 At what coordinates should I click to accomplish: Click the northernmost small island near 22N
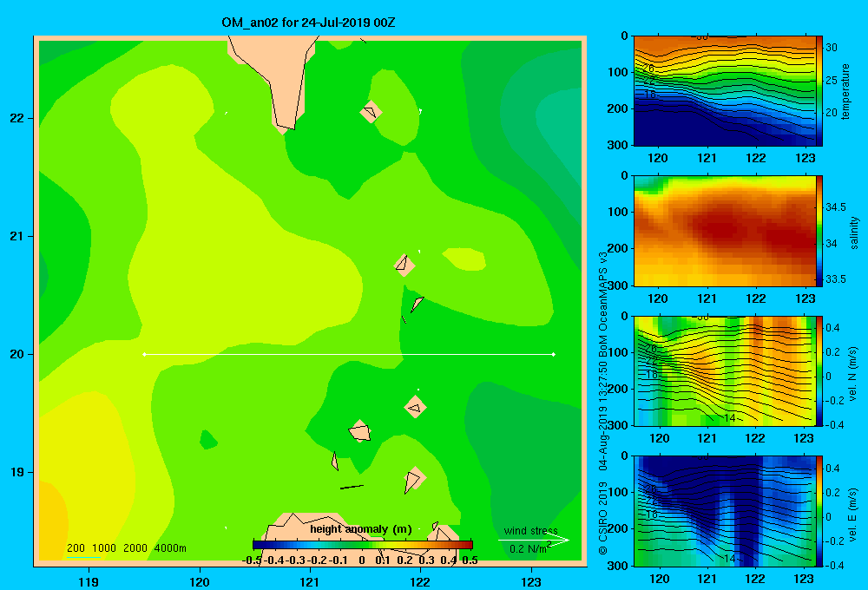371,112
